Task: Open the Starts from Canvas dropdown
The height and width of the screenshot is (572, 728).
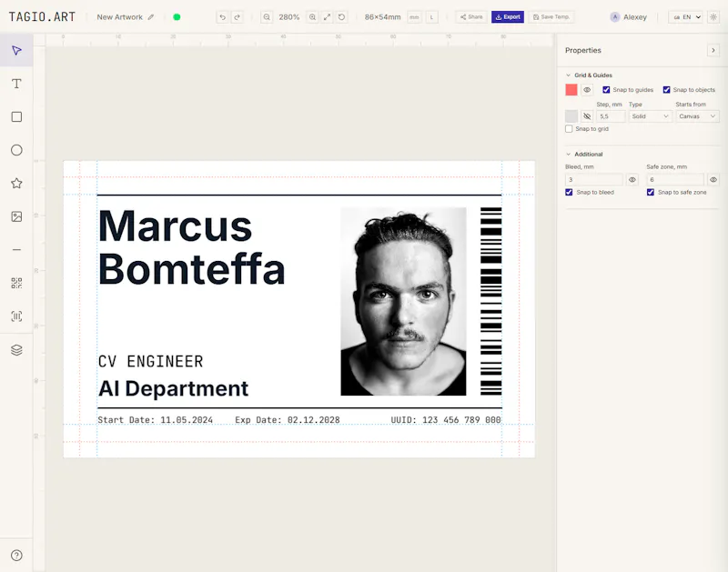Action: (x=697, y=116)
